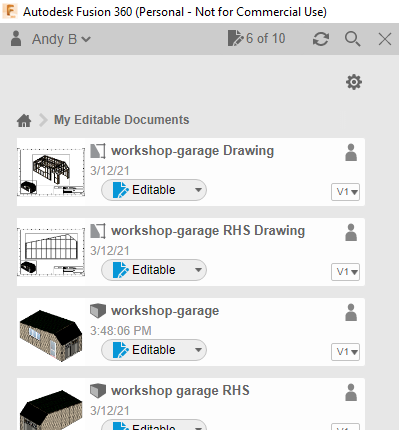Click the editable documents counter icon
Screen dimensions: 399x430
click(235, 38)
